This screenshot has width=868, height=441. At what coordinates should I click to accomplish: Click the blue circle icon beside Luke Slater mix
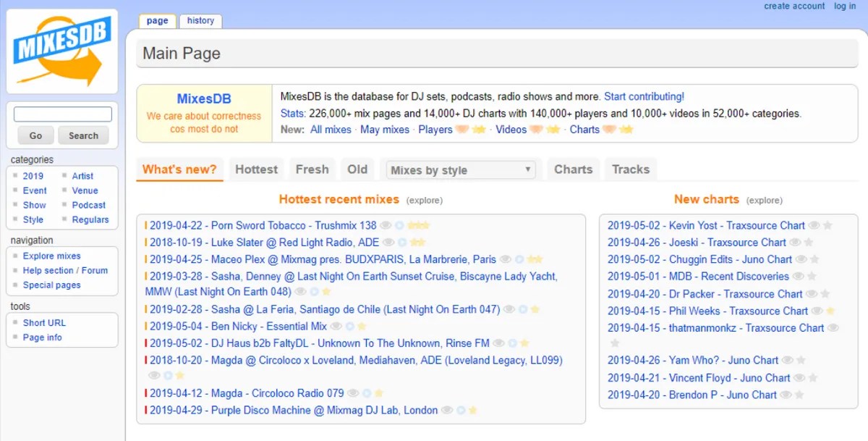coord(403,243)
